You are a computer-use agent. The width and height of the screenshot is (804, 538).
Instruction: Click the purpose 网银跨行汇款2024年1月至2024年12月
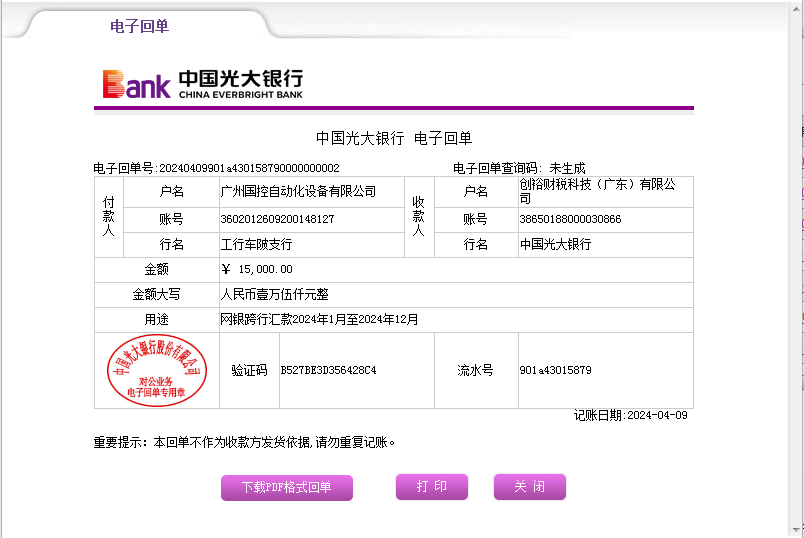pos(319,320)
